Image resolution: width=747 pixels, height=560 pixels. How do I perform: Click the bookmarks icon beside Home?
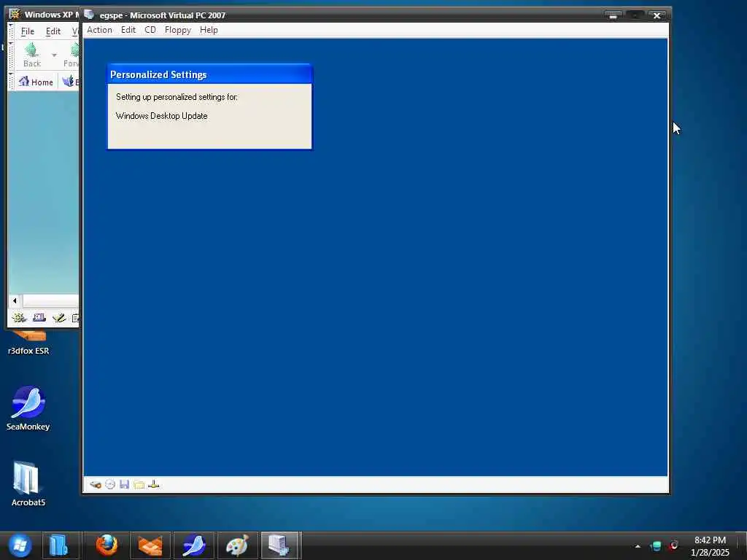(68, 82)
